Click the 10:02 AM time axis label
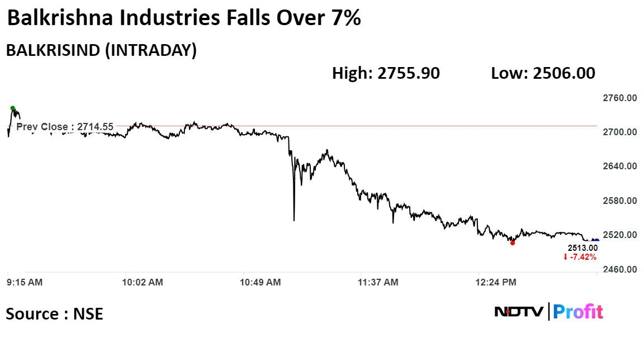 point(143,283)
